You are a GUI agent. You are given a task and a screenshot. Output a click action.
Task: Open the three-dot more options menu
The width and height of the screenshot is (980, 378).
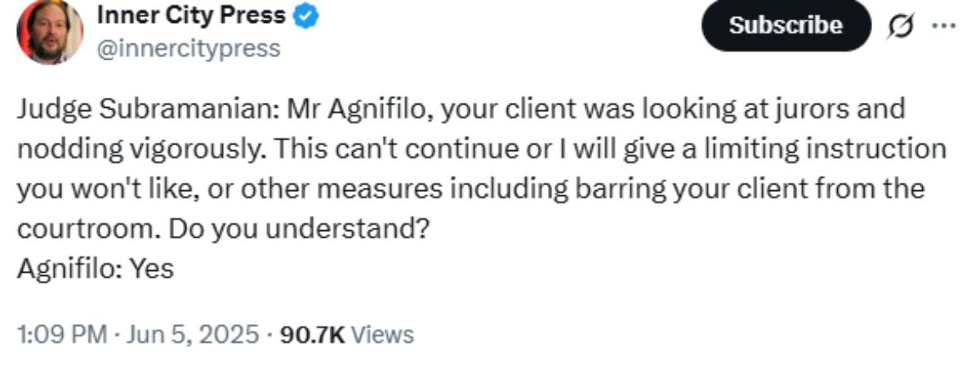(943, 24)
